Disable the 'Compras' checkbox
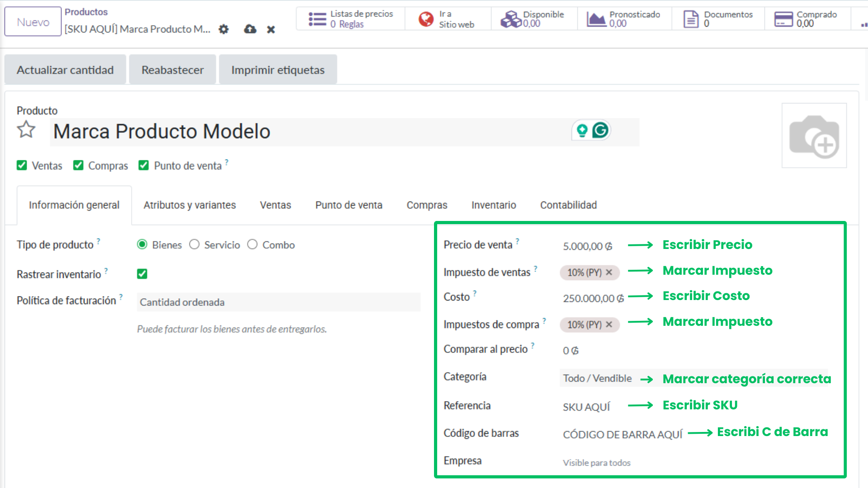The width and height of the screenshot is (868, 488). click(x=78, y=165)
